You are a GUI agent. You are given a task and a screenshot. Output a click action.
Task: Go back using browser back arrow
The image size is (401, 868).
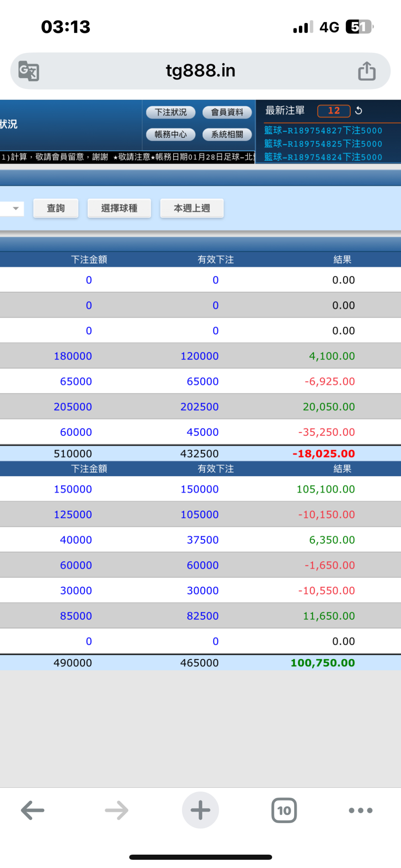click(33, 810)
